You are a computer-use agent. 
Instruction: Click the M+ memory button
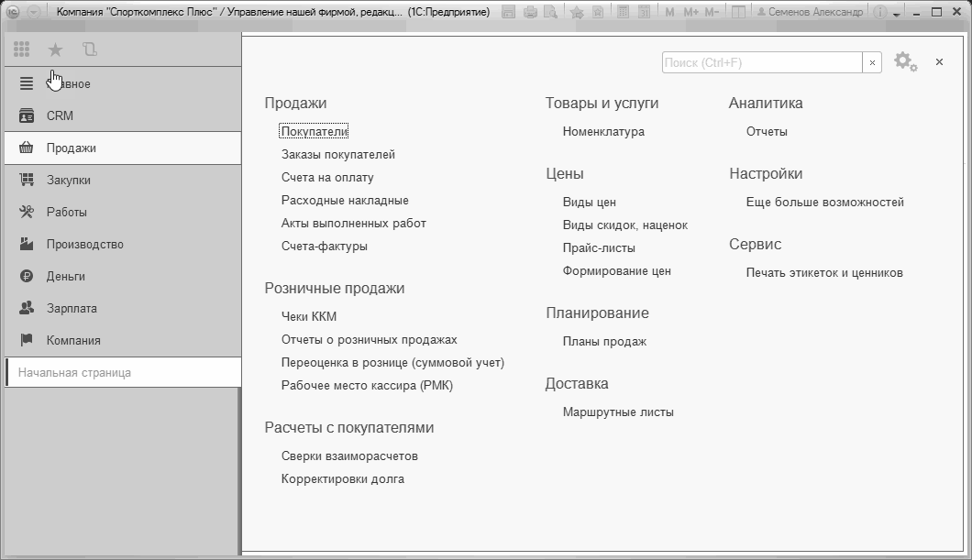690,12
